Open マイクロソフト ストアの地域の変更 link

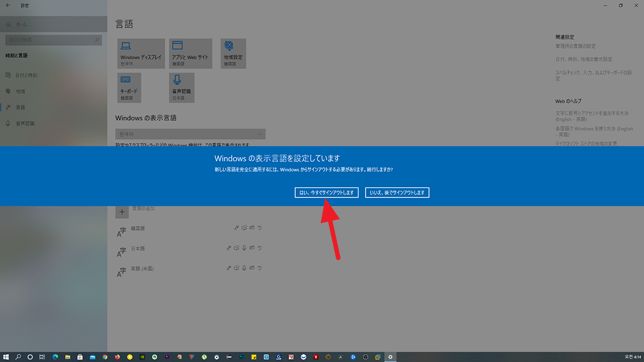point(586,144)
